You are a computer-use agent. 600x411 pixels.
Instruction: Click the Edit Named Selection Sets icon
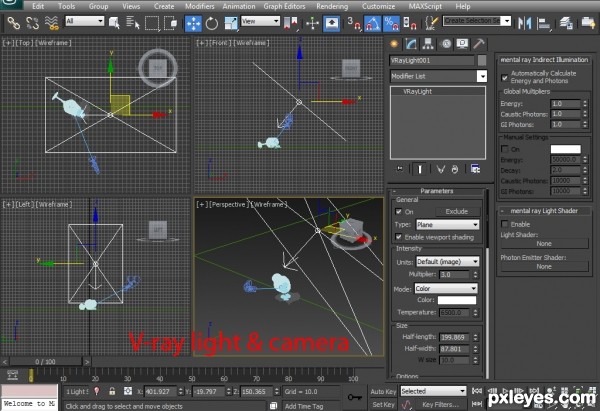(431, 23)
